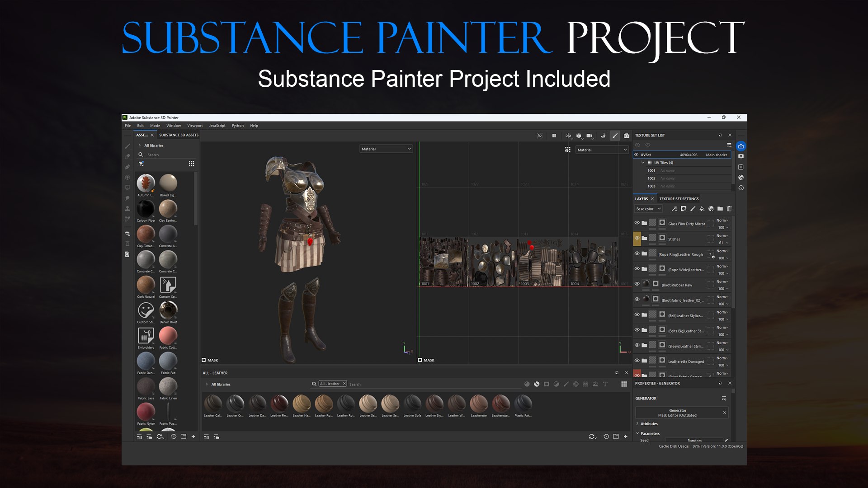Open the symmetry settings icon
Screen dimensions: 868x488
click(568, 136)
